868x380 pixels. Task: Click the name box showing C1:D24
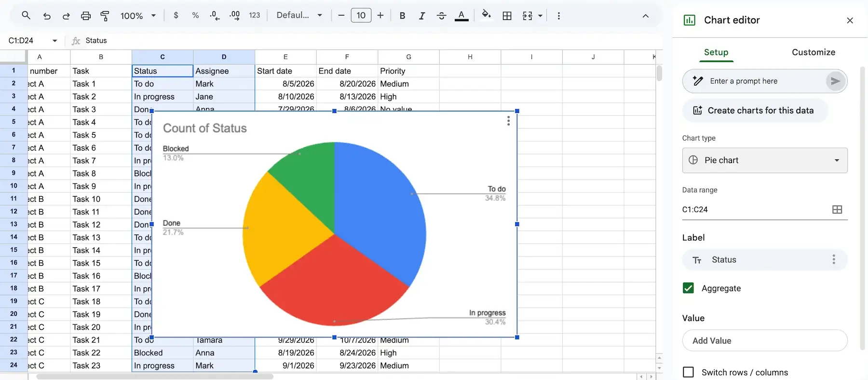pyautogui.click(x=21, y=41)
